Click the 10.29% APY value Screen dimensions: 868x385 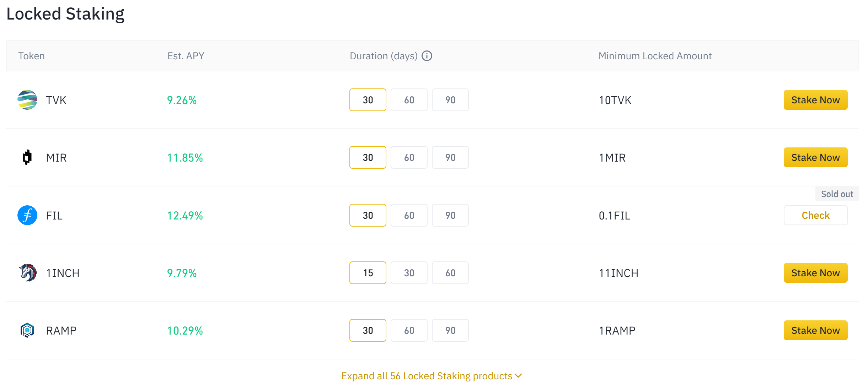pos(185,331)
